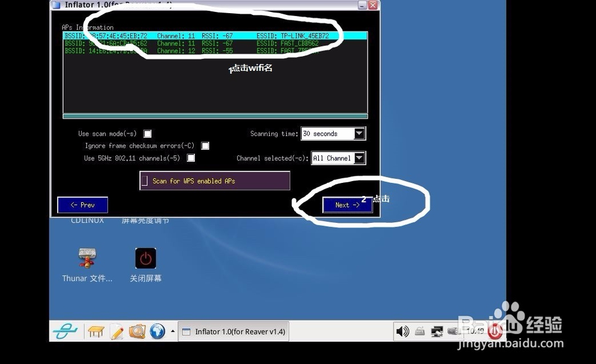Select the FAST_CBB562 access point row
This screenshot has height=364, width=596.
tap(215, 43)
